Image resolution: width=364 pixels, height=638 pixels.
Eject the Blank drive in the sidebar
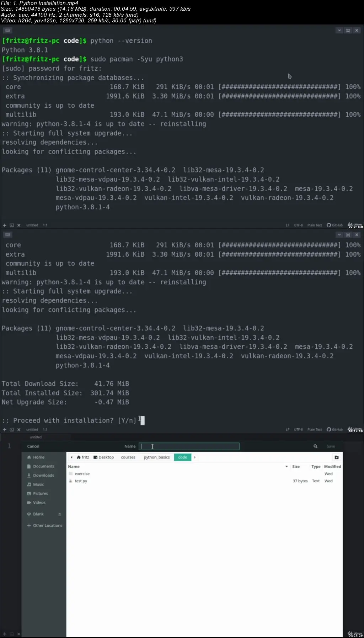[60, 514]
